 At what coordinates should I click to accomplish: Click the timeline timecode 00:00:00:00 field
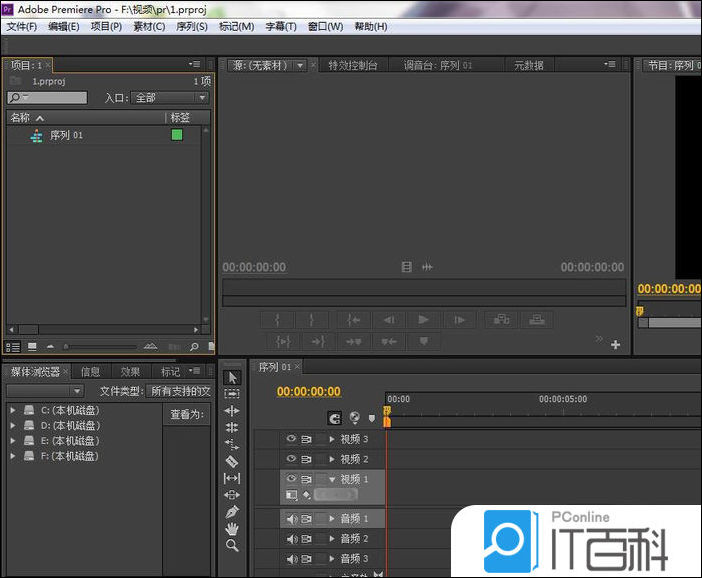tap(308, 391)
